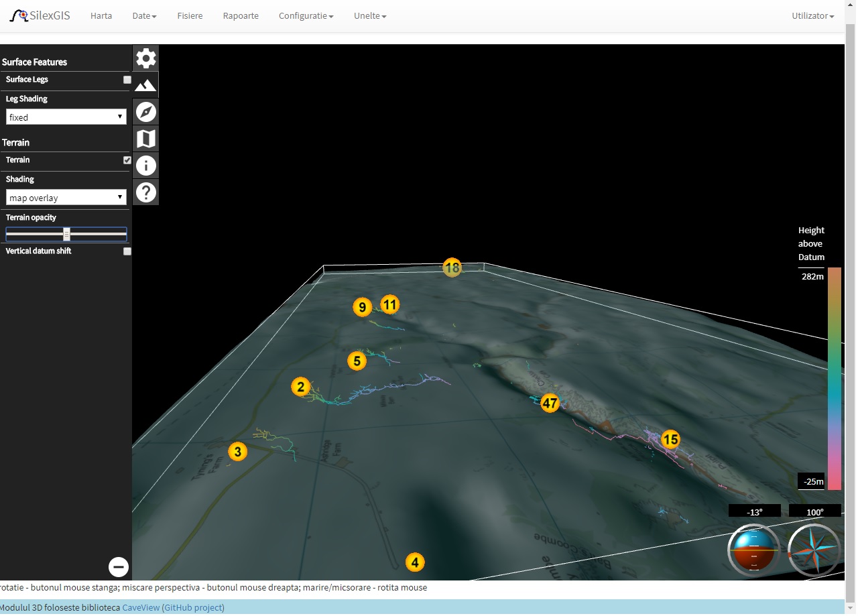Uncheck the Terrain checkbox
858x616 pixels.
coord(127,160)
